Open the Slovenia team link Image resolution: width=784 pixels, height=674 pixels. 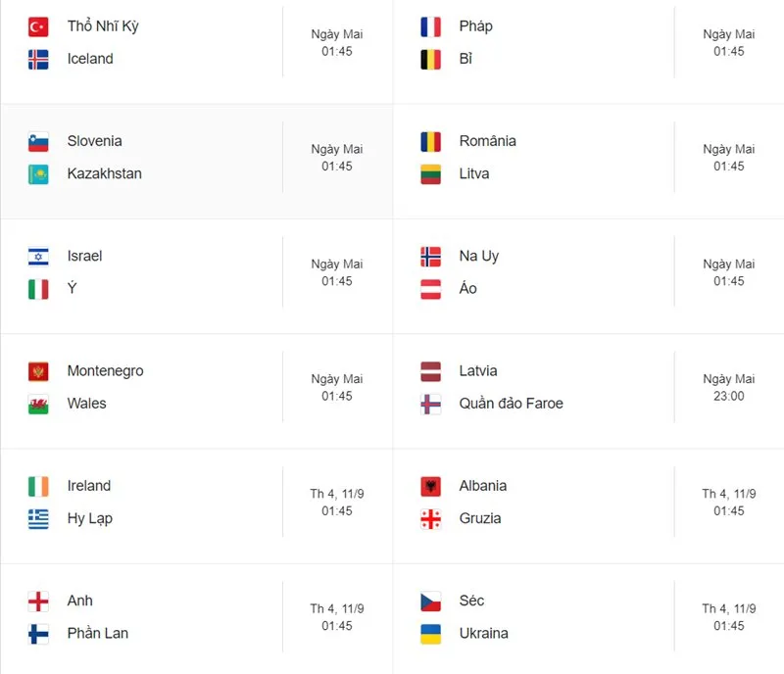click(x=94, y=141)
